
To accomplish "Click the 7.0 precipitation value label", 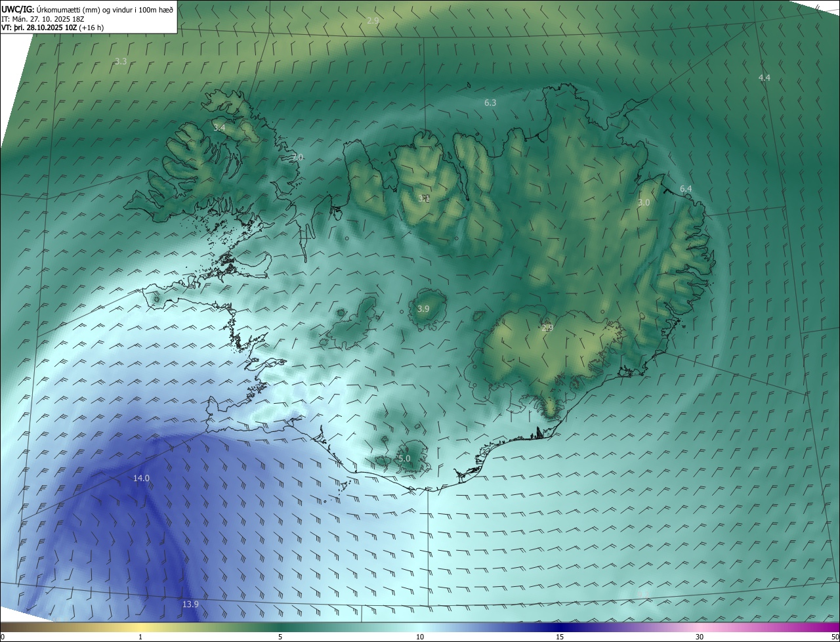I will (297, 158).
